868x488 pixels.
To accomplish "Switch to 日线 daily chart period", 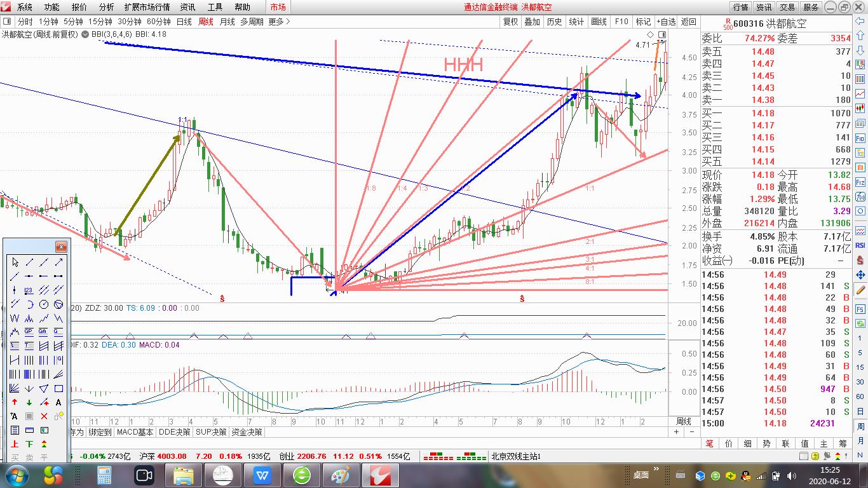I will tap(184, 22).
